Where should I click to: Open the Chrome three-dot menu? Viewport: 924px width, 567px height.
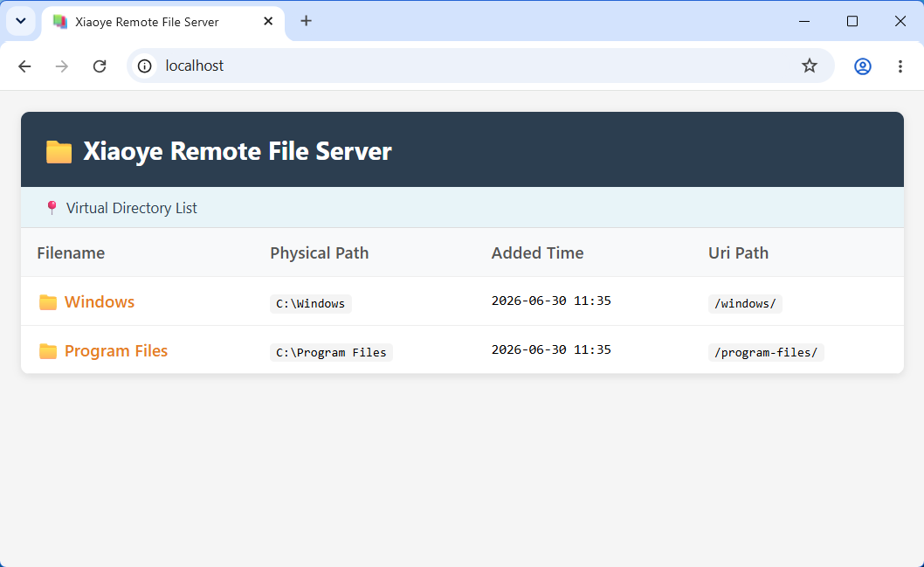(x=900, y=66)
